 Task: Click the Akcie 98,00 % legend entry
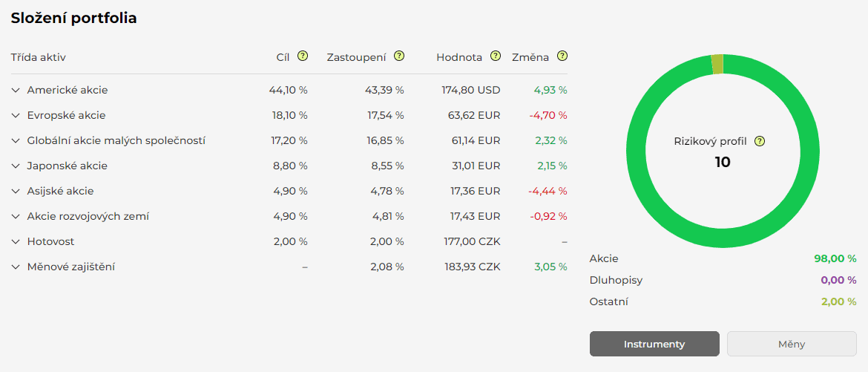723,258
